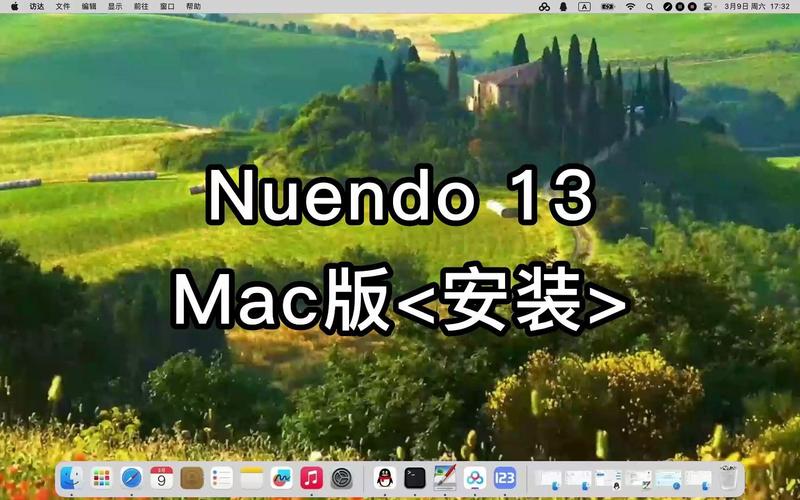Open the 编辑 menu
Image resolution: width=800 pixels, height=500 pixels.
pos(89,7)
